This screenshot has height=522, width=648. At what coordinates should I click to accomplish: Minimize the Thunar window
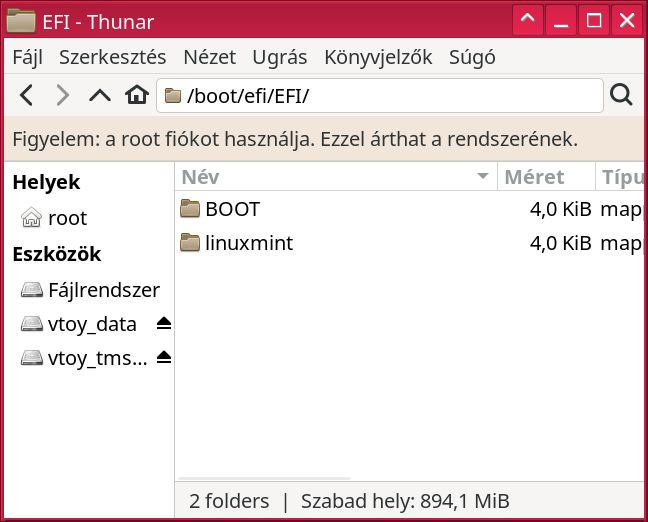pyautogui.click(x=561, y=20)
